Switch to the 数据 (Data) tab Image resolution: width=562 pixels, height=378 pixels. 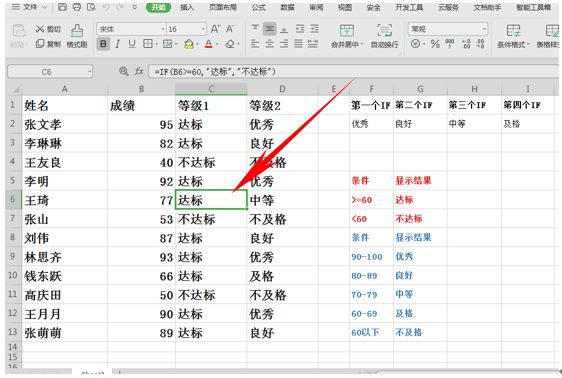tap(287, 7)
